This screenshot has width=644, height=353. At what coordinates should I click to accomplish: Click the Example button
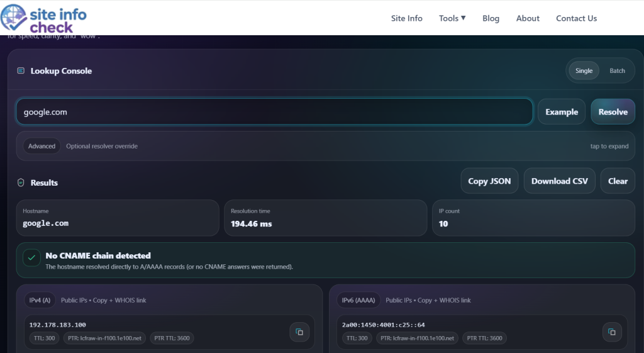[x=562, y=112]
